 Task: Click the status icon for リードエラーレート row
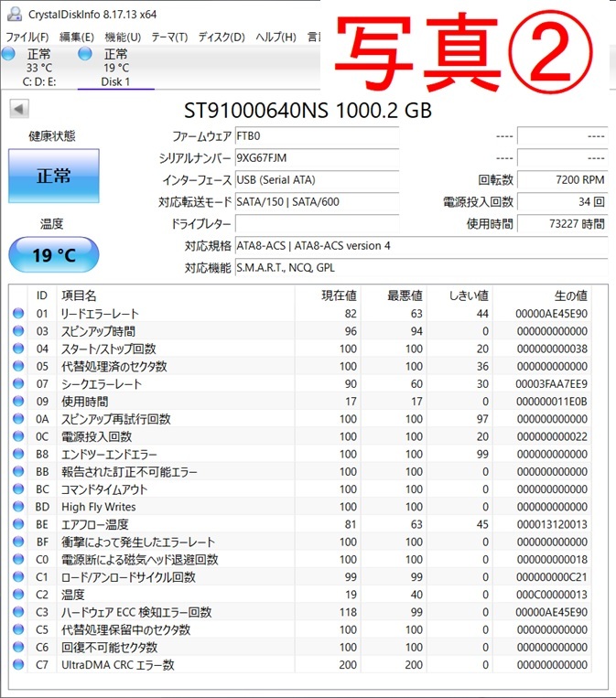tap(18, 314)
